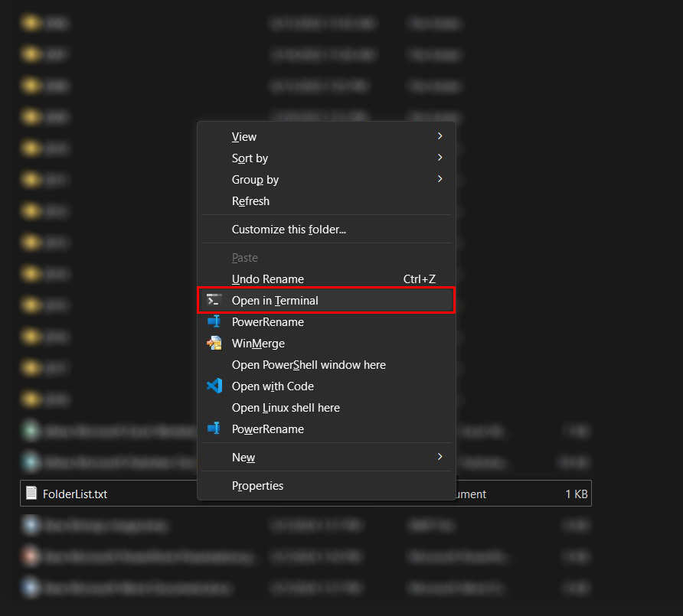Choose Refresh from the context menu

pos(250,201)
